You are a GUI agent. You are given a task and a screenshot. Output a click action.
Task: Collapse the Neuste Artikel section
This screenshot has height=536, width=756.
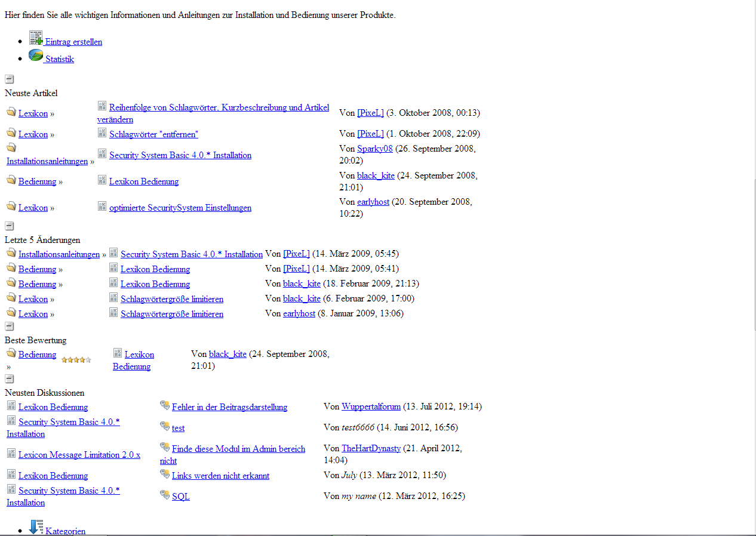[10, 79]
